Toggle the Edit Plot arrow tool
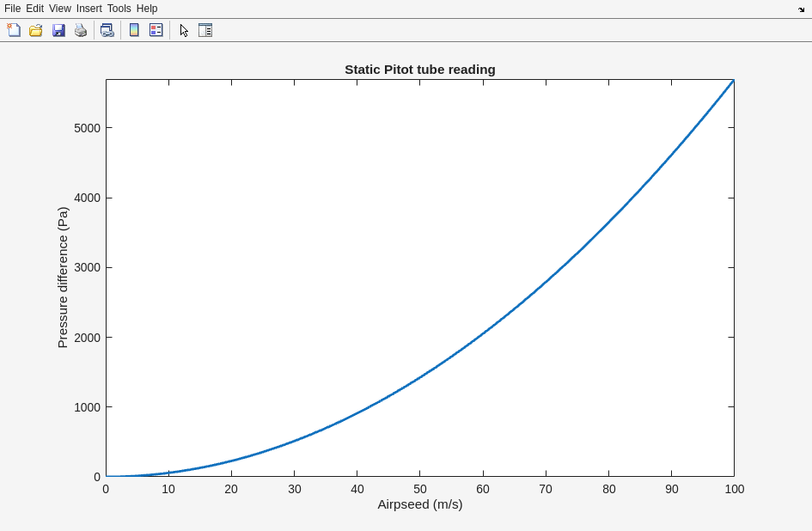The height and width of the screenshot is (531, 812). click(184, 30)
